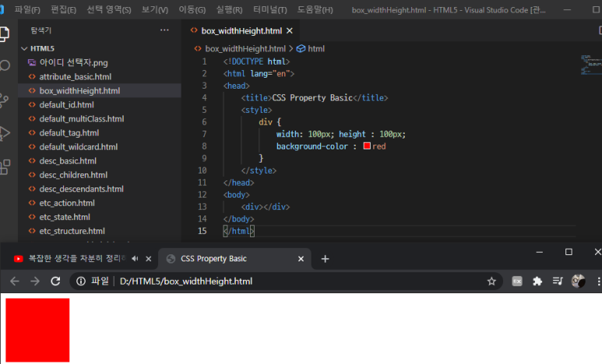Open the Extensions view
602x364 pixels.
[5, 167]
